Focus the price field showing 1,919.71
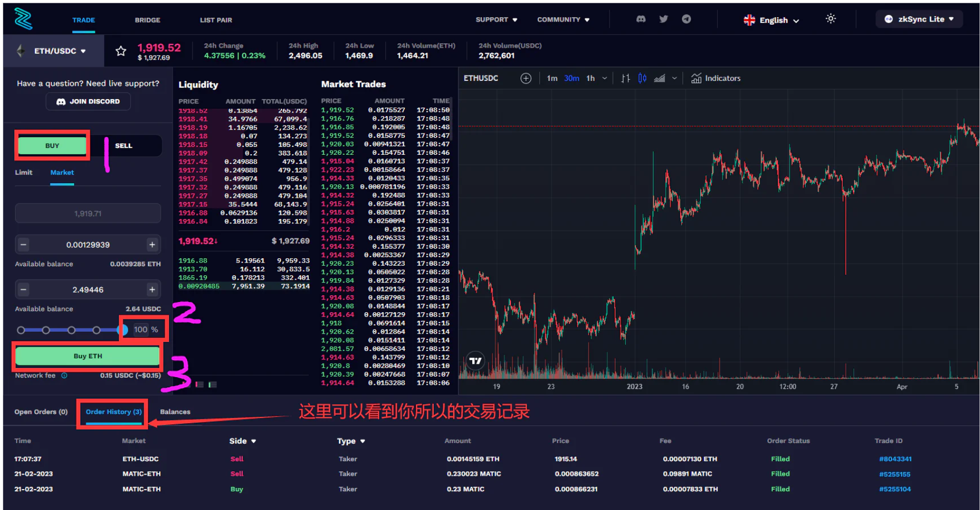This screenshot has height=510, width=980. 88,213
